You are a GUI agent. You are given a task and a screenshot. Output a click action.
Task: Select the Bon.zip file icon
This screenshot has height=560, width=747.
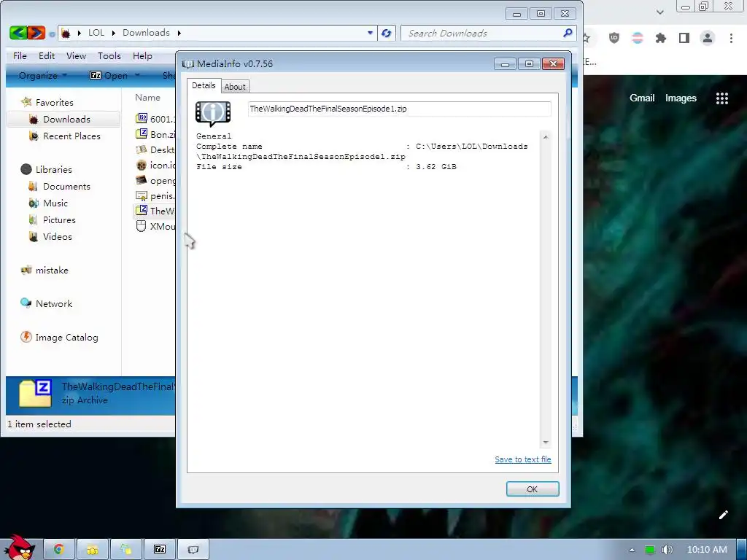142,134
